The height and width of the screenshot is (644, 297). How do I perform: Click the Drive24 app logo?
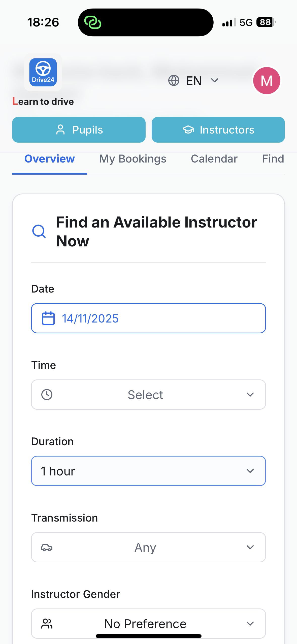point(43,72)
